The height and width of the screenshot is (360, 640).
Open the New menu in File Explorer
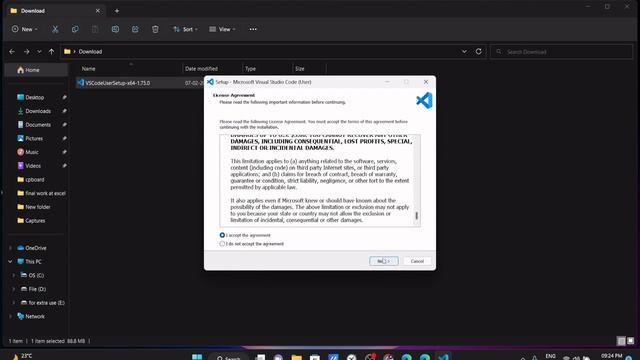point(25,29)
